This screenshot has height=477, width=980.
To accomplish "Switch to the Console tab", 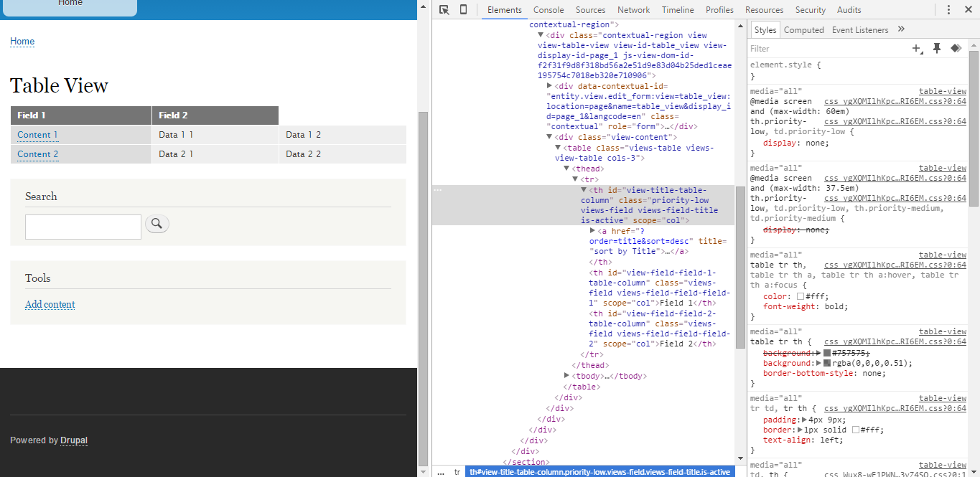I will (x=548, y=10).
